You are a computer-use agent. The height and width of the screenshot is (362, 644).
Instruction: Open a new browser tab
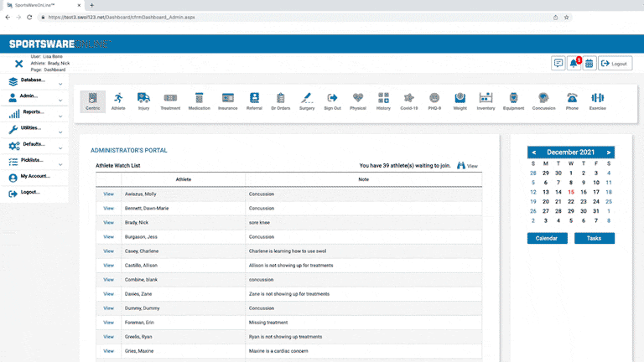pos(91,5)
